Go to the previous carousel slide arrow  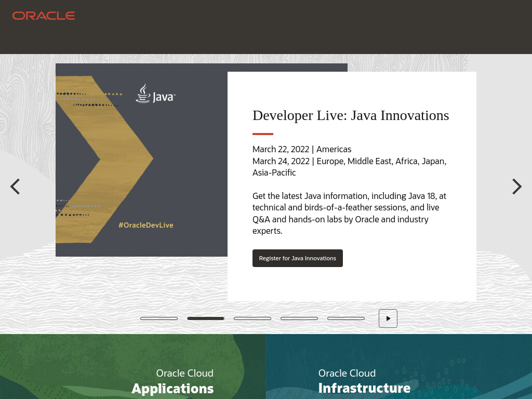[15, 187]
